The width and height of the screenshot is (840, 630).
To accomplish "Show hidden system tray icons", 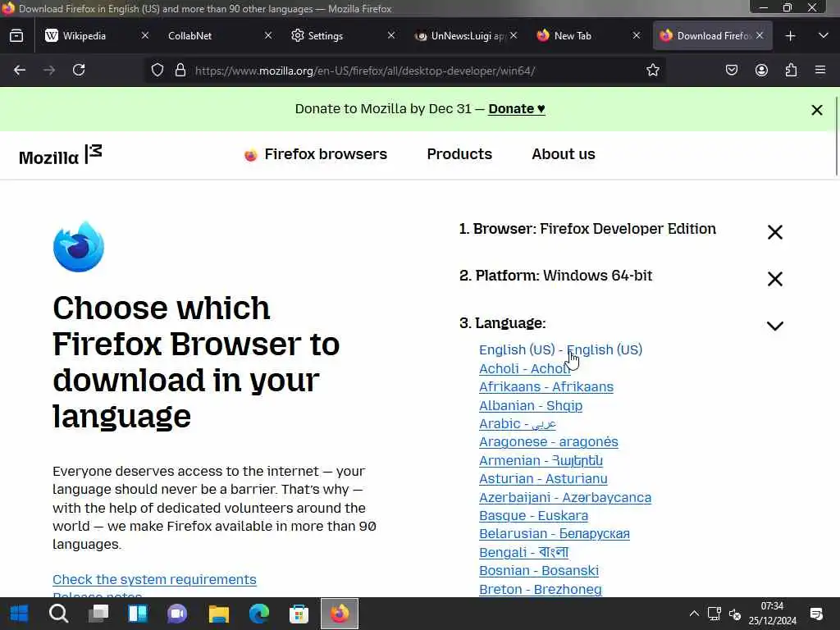I will click(694, 614).
